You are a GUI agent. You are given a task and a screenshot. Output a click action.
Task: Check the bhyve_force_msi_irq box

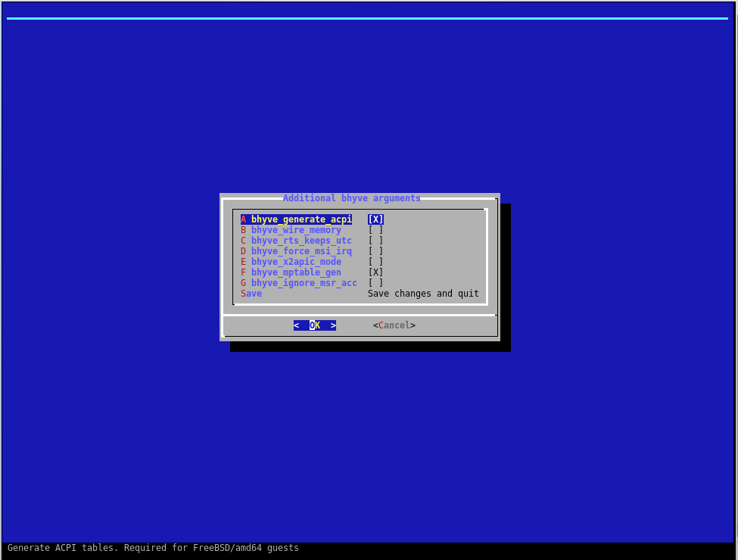tap(375, 251)
